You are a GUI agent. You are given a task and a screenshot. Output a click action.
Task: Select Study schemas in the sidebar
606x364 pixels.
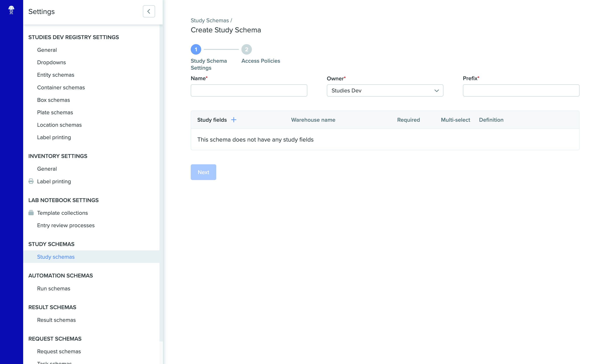[91, 257]
